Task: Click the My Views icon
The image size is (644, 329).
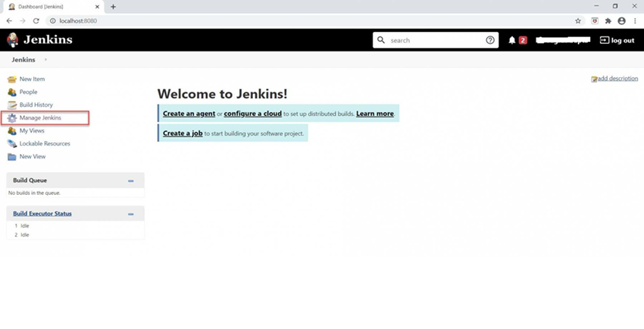Action: [12, 130]
